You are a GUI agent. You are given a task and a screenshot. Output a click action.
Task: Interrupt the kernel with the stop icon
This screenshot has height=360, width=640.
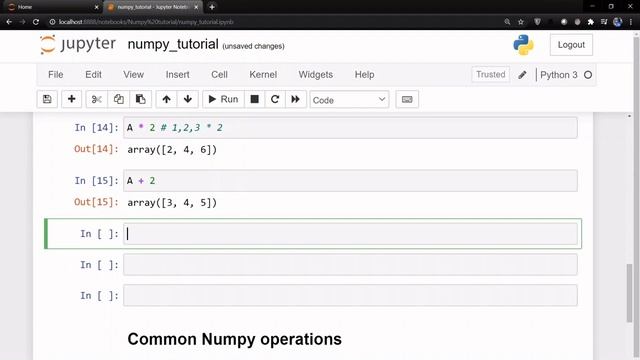point(255,99)
